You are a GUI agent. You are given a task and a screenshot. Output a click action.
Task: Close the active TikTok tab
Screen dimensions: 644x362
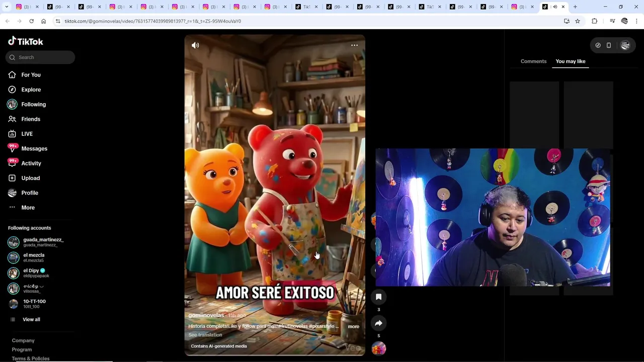[563, 7]
